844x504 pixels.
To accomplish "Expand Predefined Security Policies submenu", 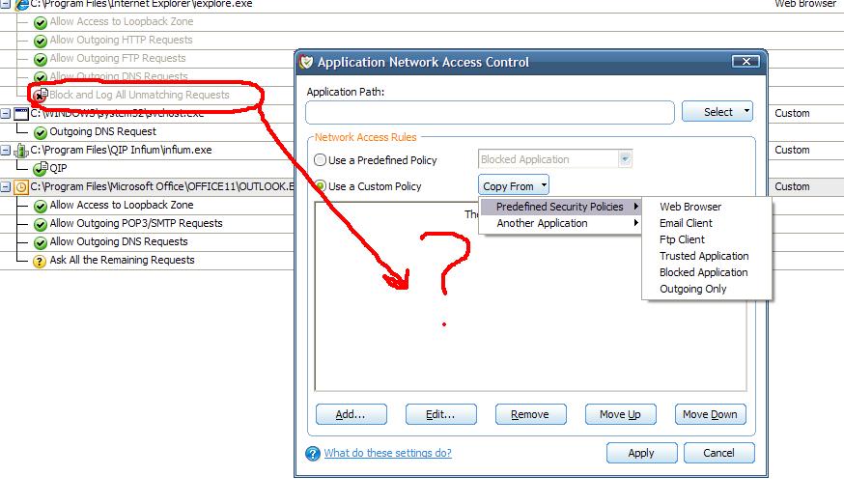I will (x=560, y=207).
